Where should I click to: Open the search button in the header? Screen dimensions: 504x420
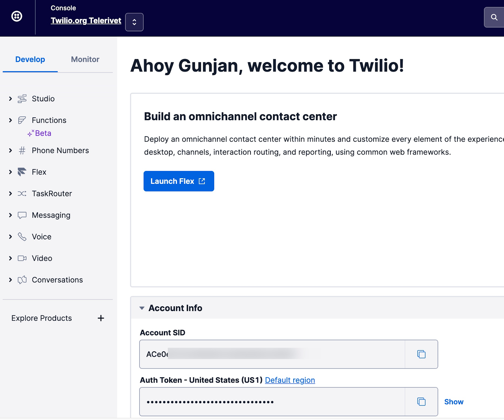click(x=494, y=17)
